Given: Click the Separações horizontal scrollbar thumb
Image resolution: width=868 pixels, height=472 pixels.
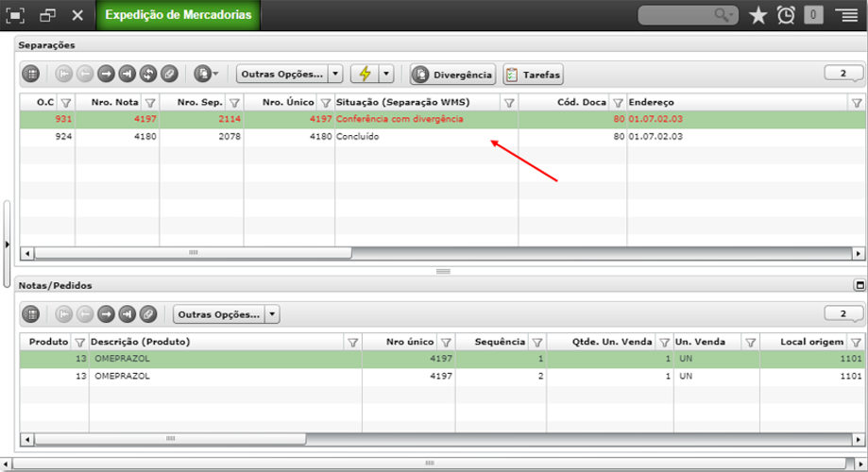Looking at the screenshot, I should click(x=193, y=253).
